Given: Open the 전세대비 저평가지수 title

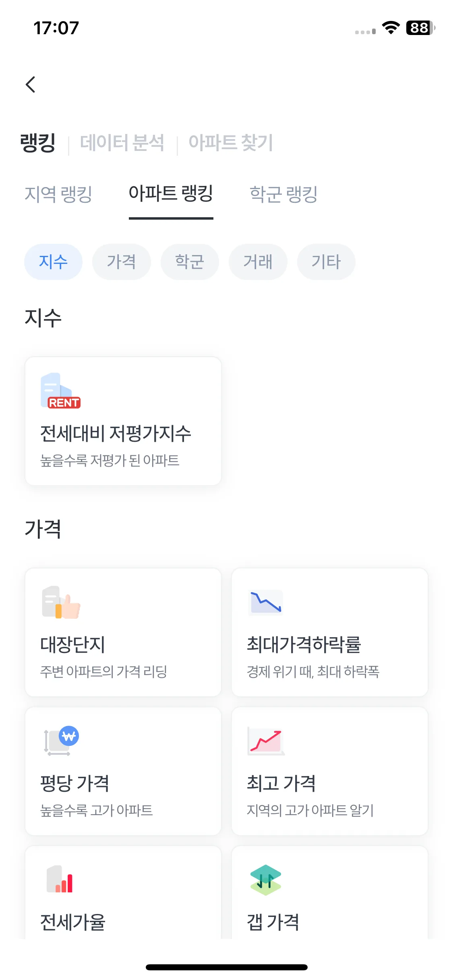Looking at the screenshot, I should pos(116,434).
